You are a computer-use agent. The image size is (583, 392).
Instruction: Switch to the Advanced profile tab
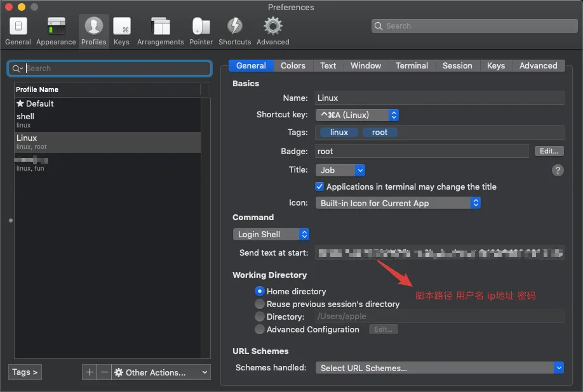click(539, 66)
